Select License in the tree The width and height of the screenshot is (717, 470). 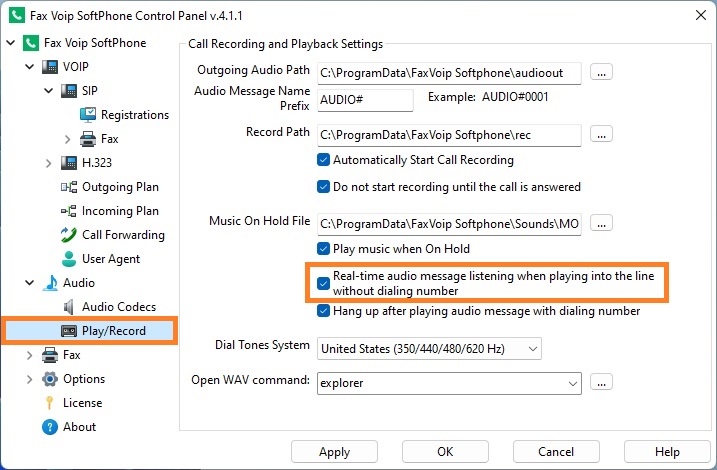82,403
